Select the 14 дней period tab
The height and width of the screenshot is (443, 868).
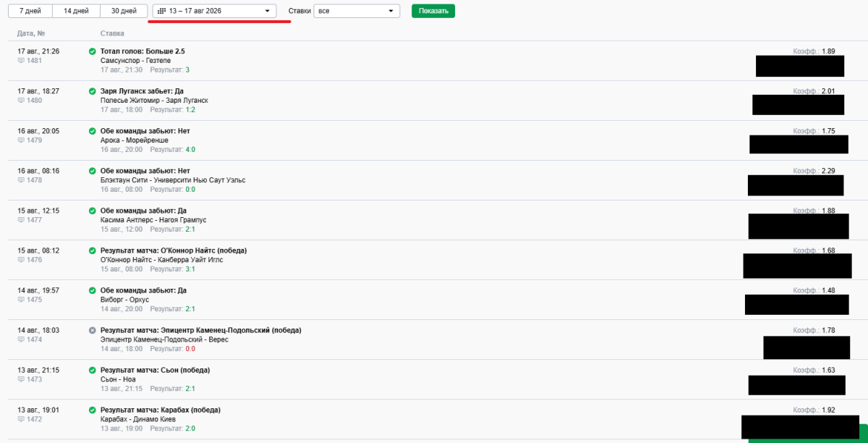pyautogui.click(x=77, y=12)
